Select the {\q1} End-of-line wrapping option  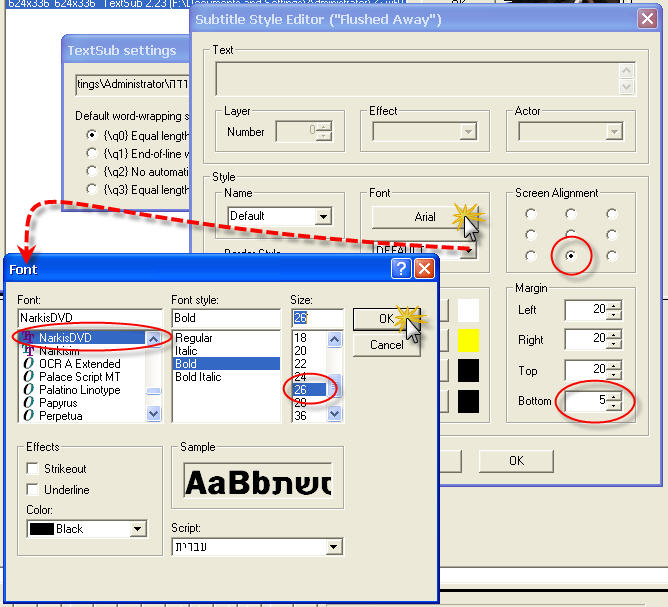pos(94,152)
